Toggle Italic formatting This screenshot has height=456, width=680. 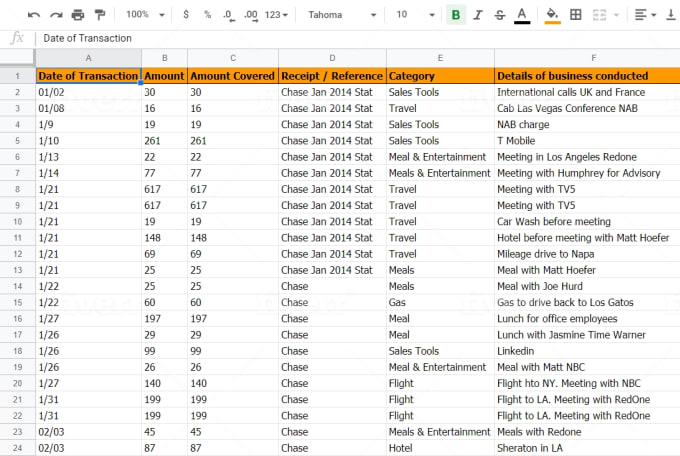477,15
